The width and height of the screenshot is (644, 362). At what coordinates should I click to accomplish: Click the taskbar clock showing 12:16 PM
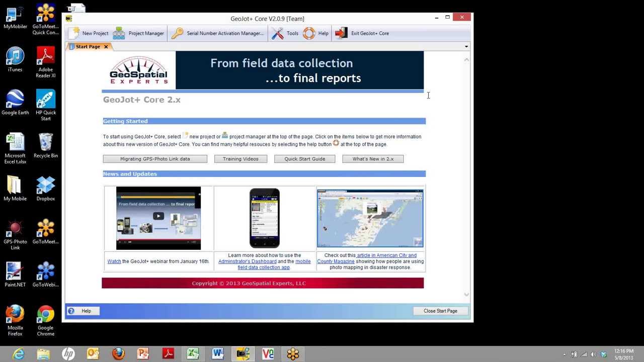click(x=624, y=354)
